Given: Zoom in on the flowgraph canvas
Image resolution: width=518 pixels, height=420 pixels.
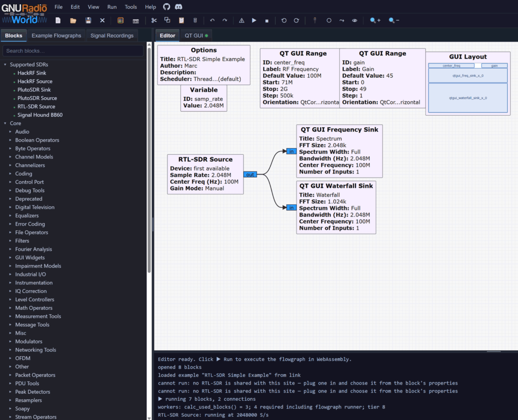Looking at the screenshot, I should [375, 20].
